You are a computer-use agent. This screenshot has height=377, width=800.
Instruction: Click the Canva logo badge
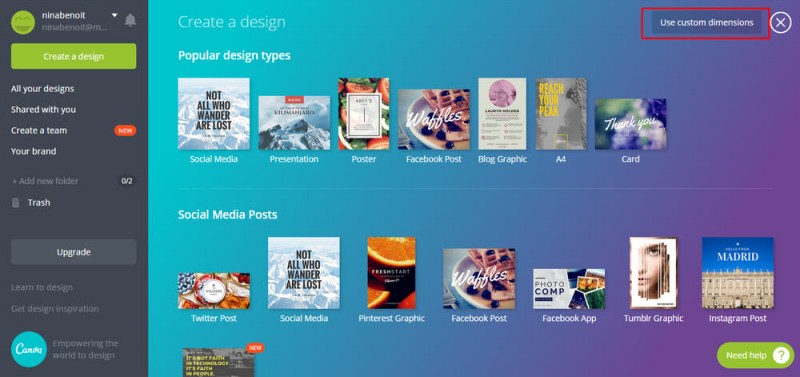[29, 349]
